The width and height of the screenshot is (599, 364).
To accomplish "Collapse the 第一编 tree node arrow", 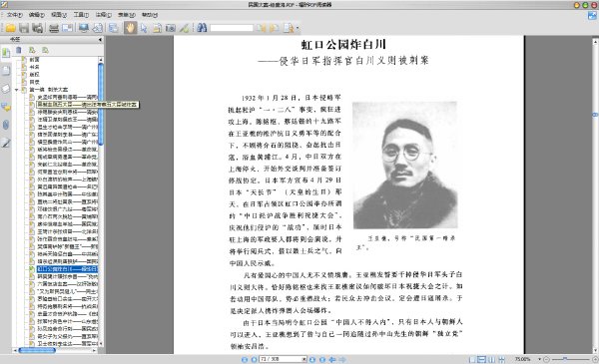I will tap(16, 90).
